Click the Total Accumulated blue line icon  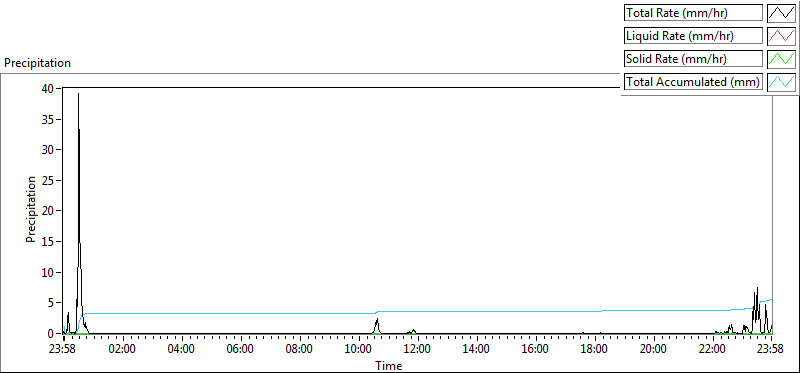pyautogui.click(x=781, y=82)
